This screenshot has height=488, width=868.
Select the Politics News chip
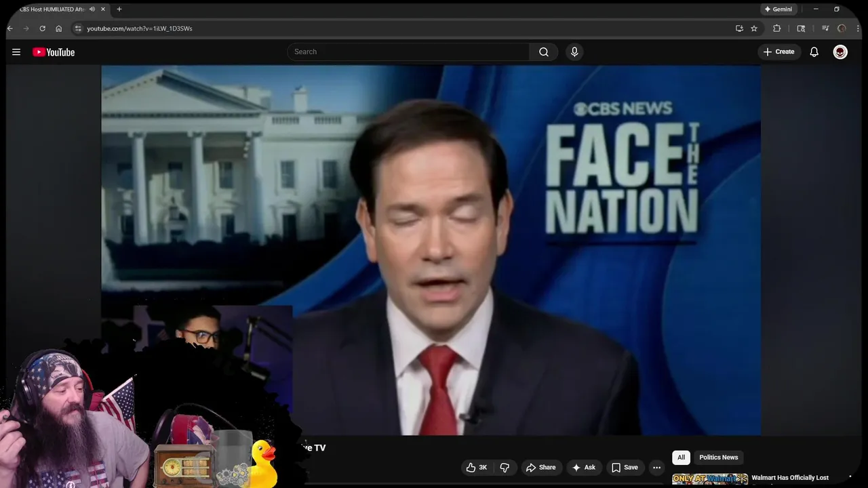718,457
